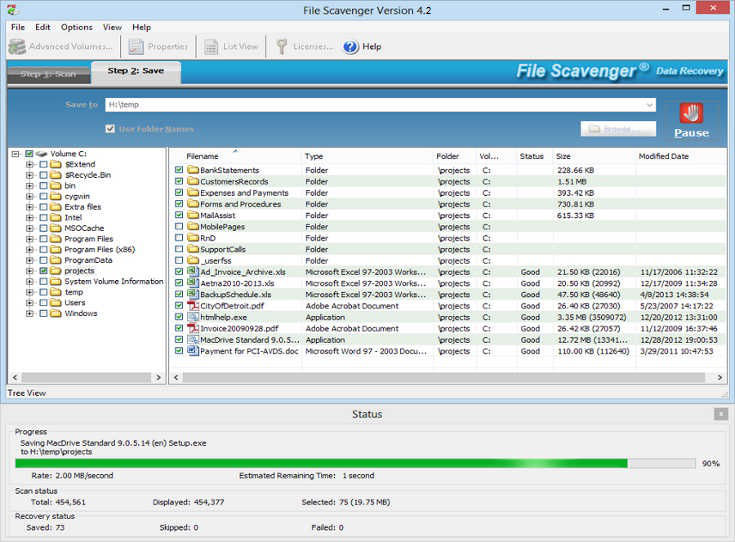Viewport: 735px width, 542px height.
Task: Check the RnD folder checkbox
Action: [x=179, y=238]
